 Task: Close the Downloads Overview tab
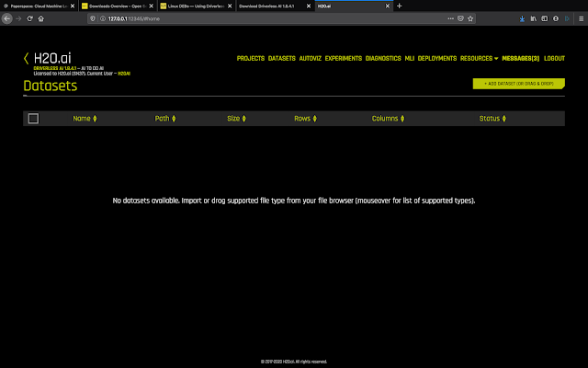pyautogui.click(x=151, y=6)
